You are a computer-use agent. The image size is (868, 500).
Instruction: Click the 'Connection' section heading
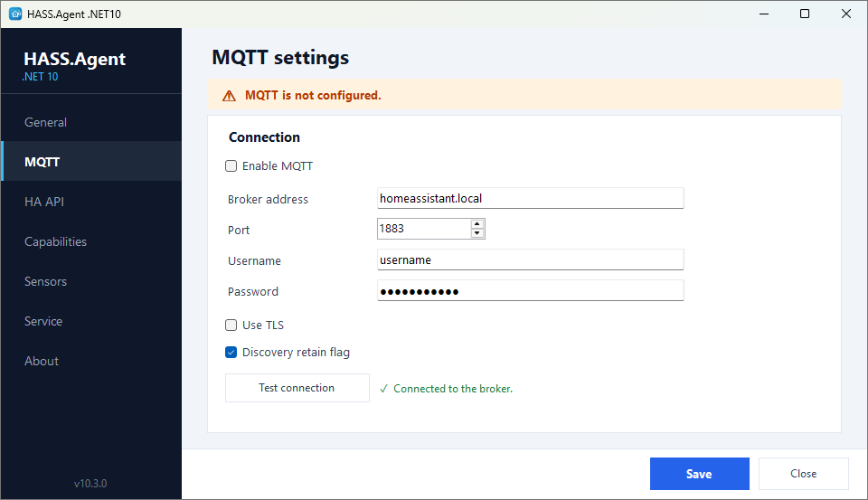[264, 137]
